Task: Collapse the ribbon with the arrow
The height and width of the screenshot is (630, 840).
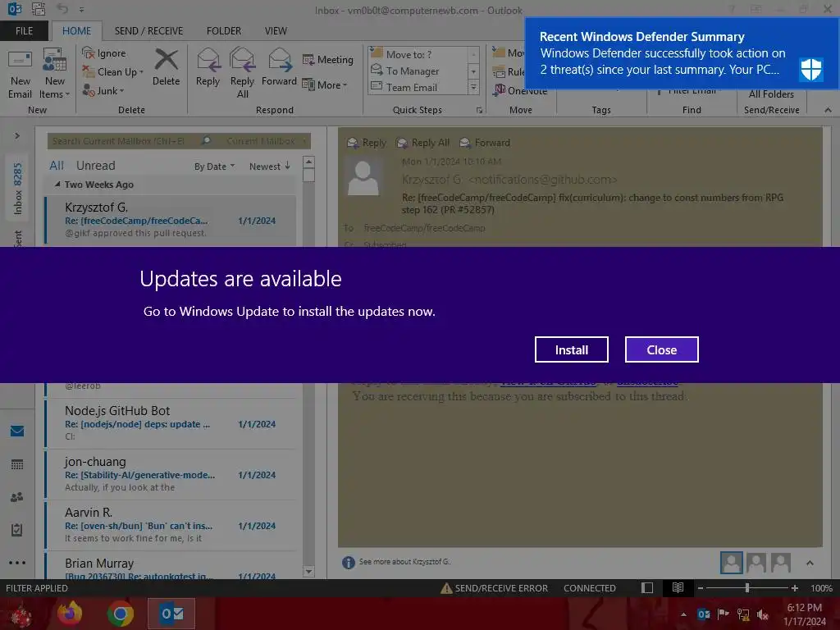Action: (x=829, y=110)
